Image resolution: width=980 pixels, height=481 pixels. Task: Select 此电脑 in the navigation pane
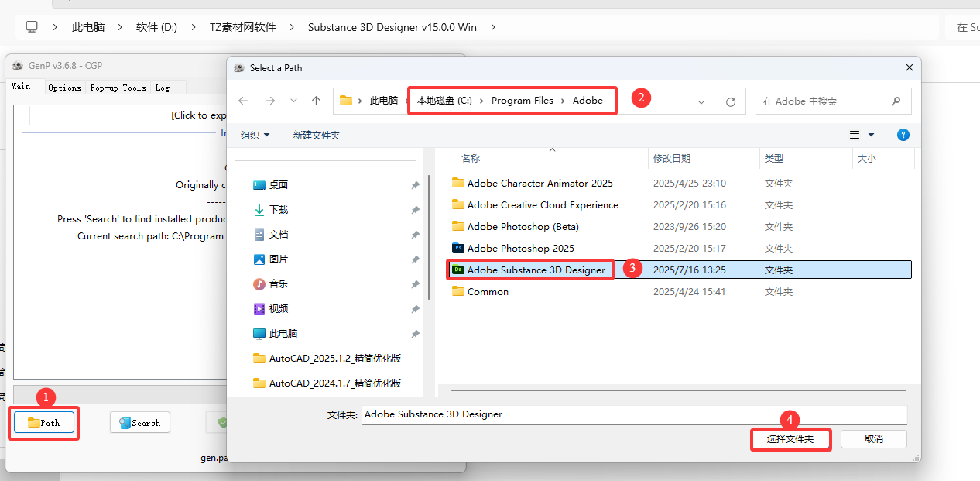click(x=283, y=333)
